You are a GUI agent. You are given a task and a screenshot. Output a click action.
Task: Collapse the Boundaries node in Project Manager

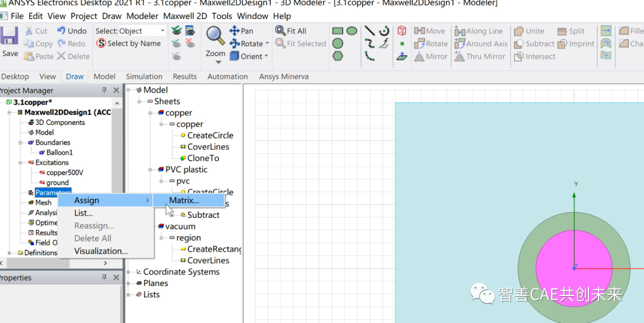pos(20,142)
